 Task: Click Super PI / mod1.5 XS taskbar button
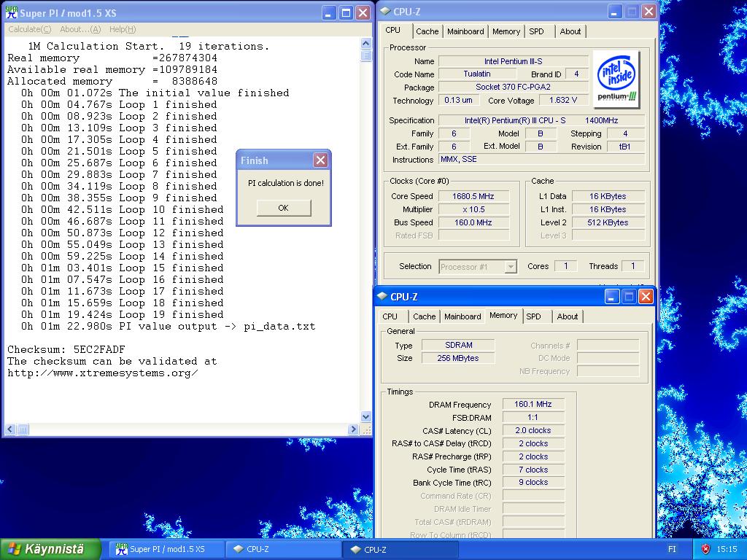tap(167, 550)
